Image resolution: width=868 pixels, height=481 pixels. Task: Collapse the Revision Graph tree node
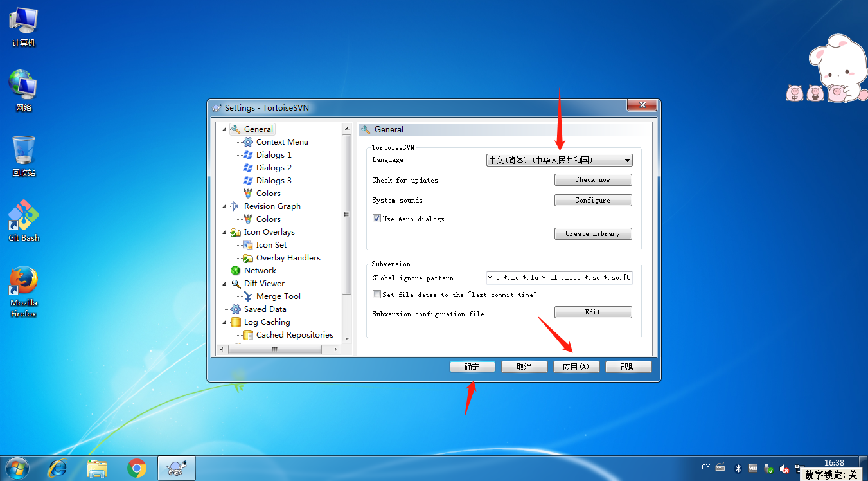click(225, 206)
